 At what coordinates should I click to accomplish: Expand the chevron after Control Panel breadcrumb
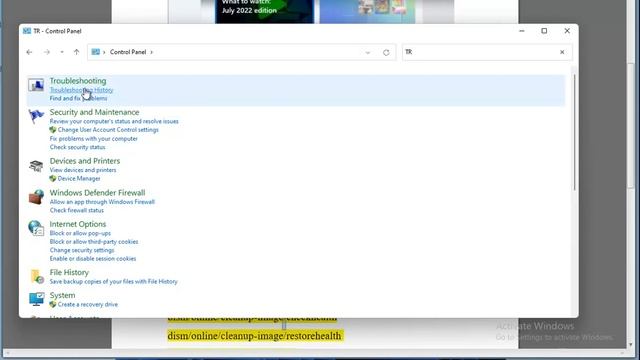pos(151,52)
